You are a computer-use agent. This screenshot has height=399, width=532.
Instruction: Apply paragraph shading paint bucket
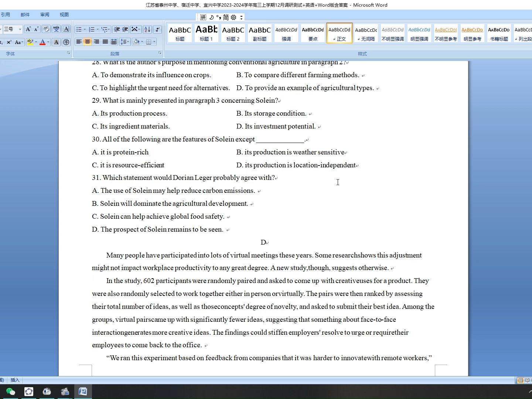(x=136, y=42)
